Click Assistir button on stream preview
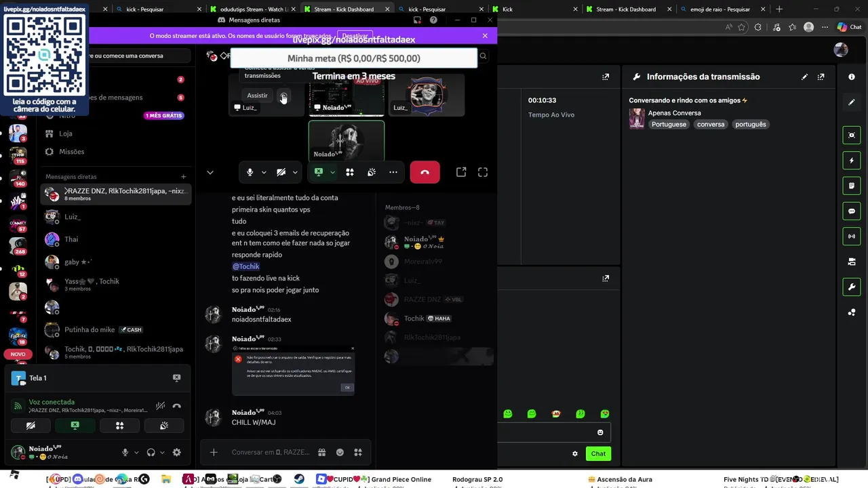This screenshot has width=868, height=488. pyautogui.click(x=257, y=96)
